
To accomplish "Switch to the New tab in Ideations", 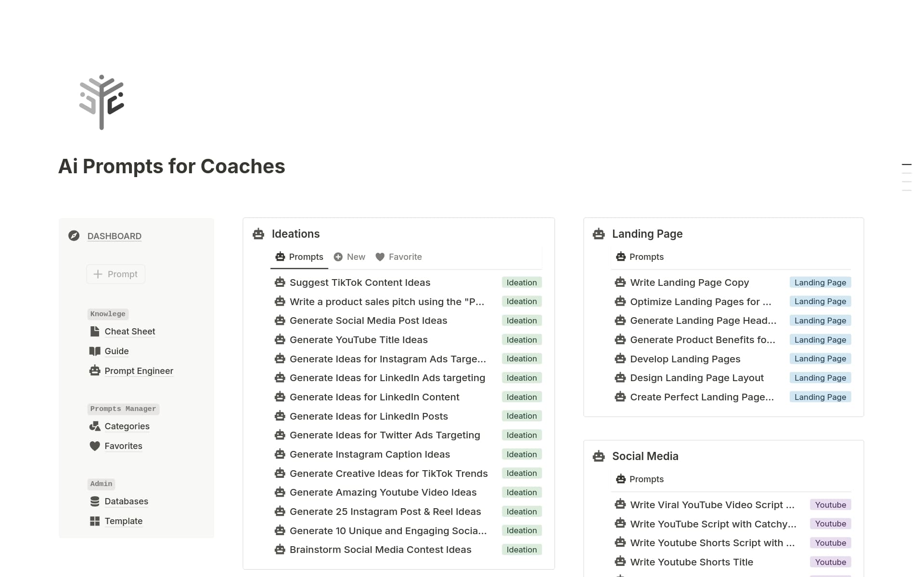I will (x=350, y=257).
